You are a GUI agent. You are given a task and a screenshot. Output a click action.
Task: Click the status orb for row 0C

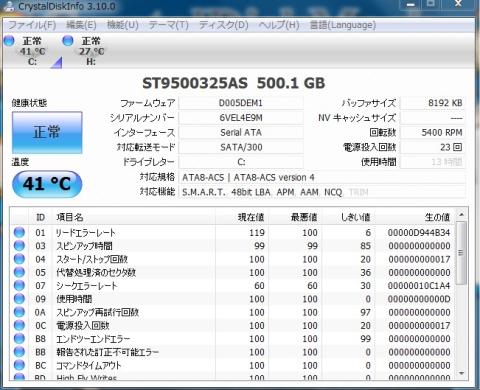coord(19,326)
